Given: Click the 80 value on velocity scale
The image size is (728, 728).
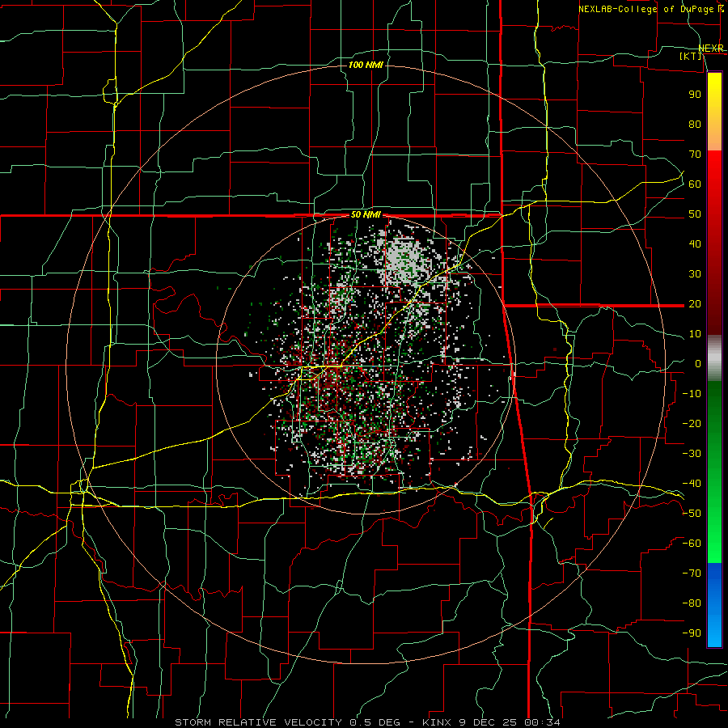Looking at the screenshot, I should point(695,124).
